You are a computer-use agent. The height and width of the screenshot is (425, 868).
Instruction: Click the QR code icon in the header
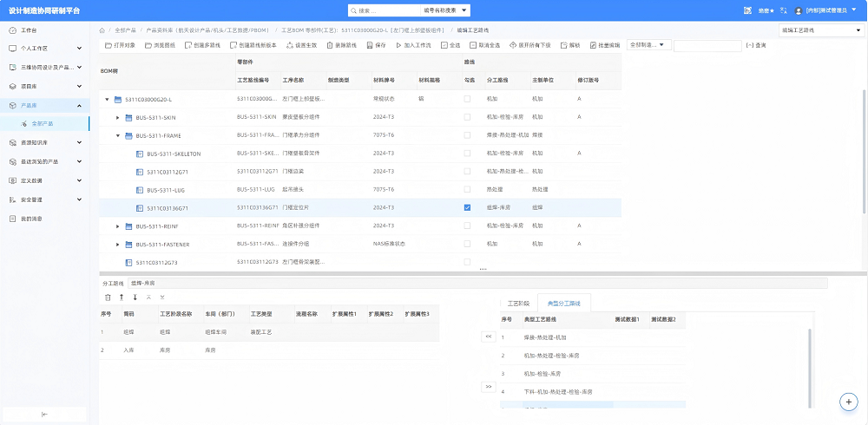click(x=747, y=10)
